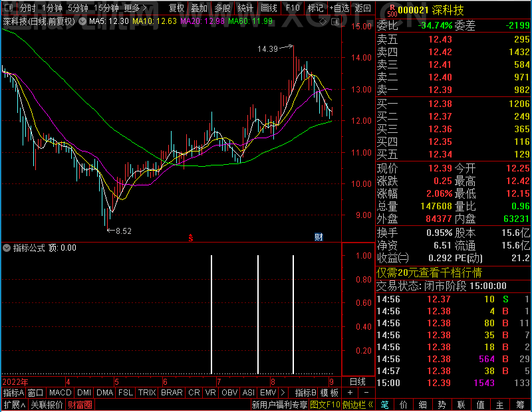
Task: Switch to the 分时 intraday view
Action: 27,8
